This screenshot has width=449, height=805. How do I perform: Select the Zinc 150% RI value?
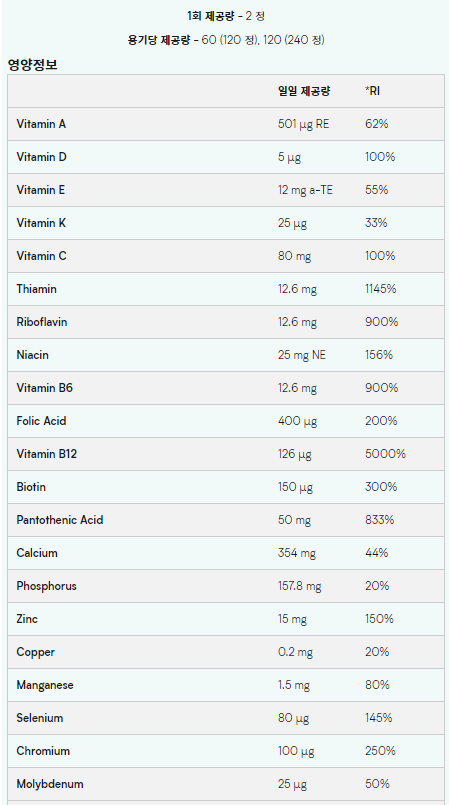pyautogui.click(x=379, y=619)
